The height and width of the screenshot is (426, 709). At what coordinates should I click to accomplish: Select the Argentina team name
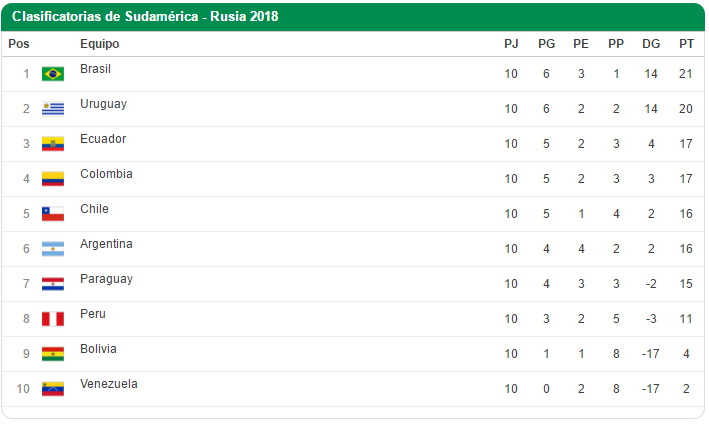(x=106, y=244)
